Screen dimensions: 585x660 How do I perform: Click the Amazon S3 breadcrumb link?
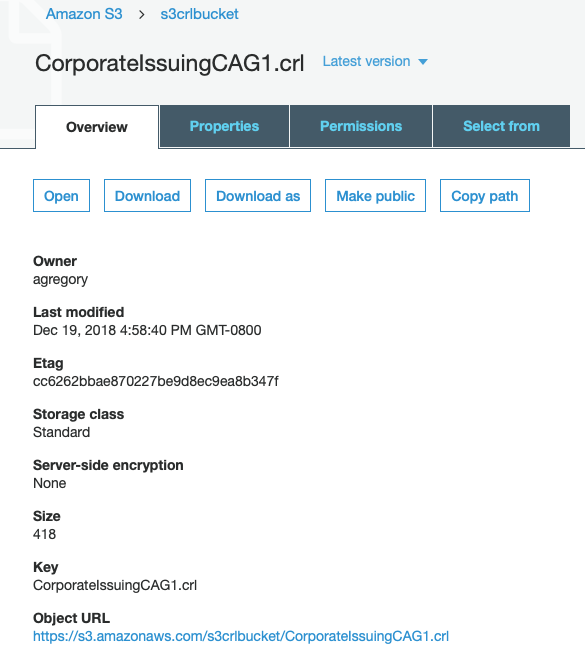(84, 14)
